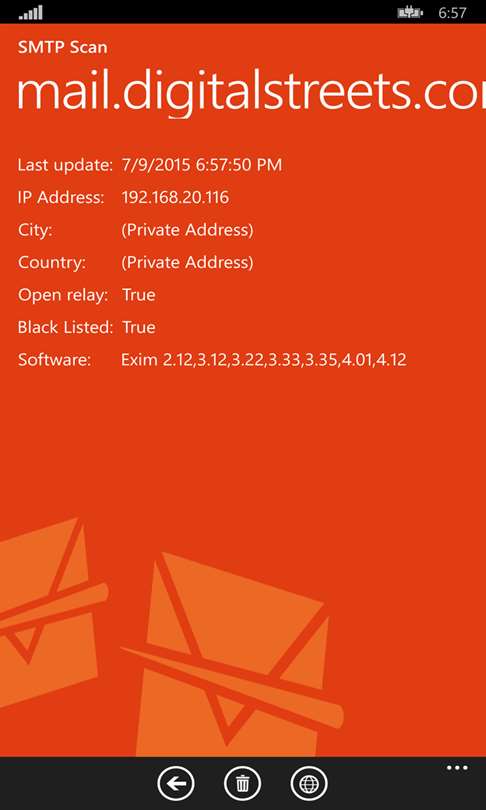Select the Black Listed True value
Viewport: 486px width, 810px height.
138,328
